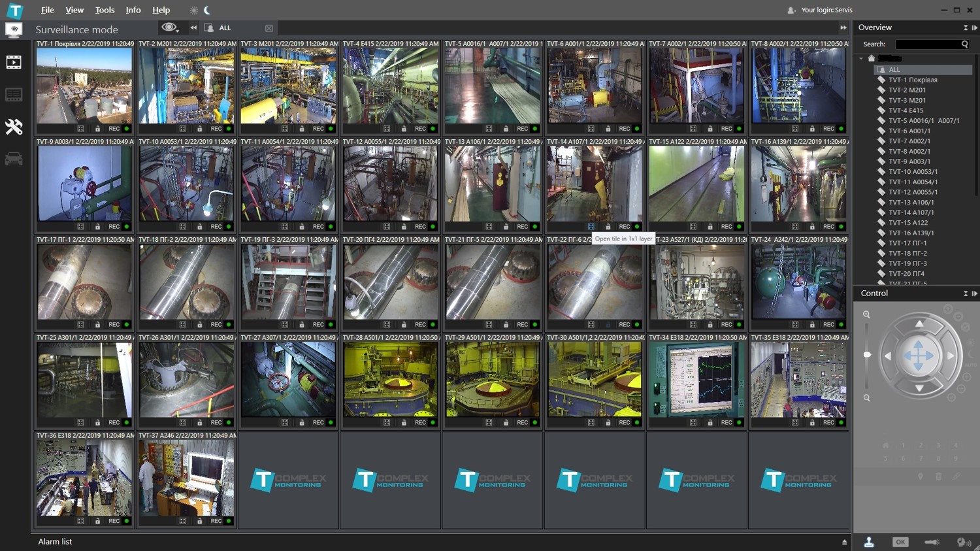Open the archive playback mode in sidebar
The image size is (980, 551).
[x=14, y=63]
